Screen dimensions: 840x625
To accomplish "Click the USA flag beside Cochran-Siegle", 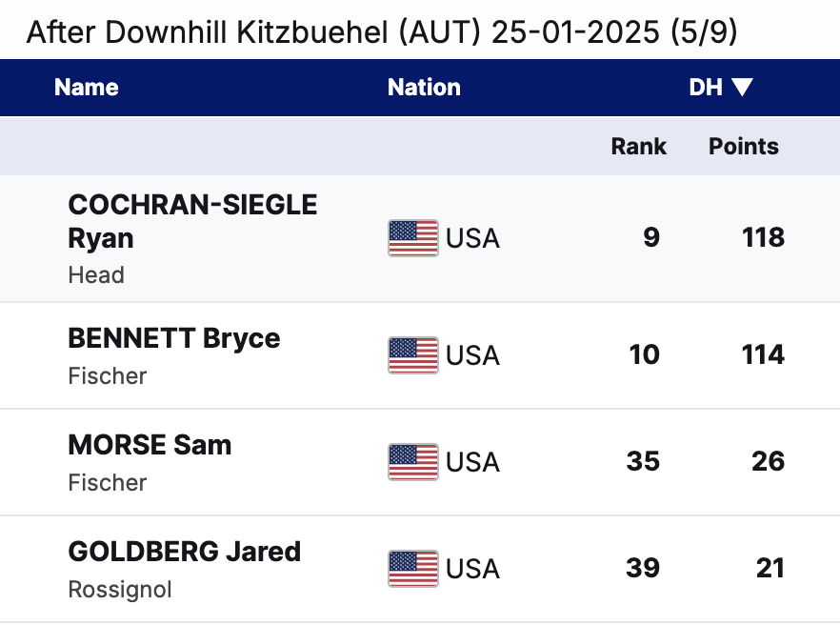I will pos(413,238).
